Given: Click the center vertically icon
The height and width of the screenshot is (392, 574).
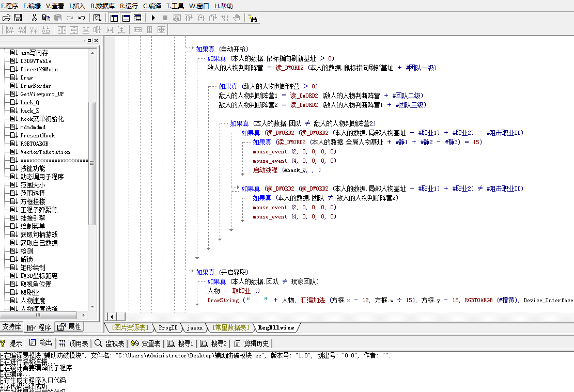Looking at the screenshot, I should (74, 29).
